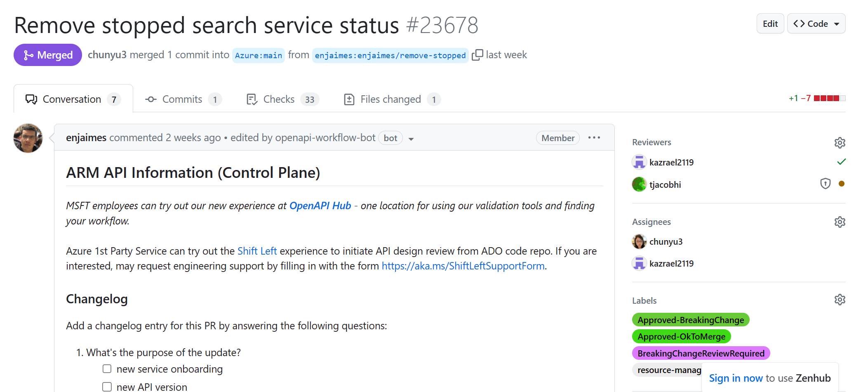The image size is (868, 392).
Task: Click the Edit button
Action: tap(770, 24)
